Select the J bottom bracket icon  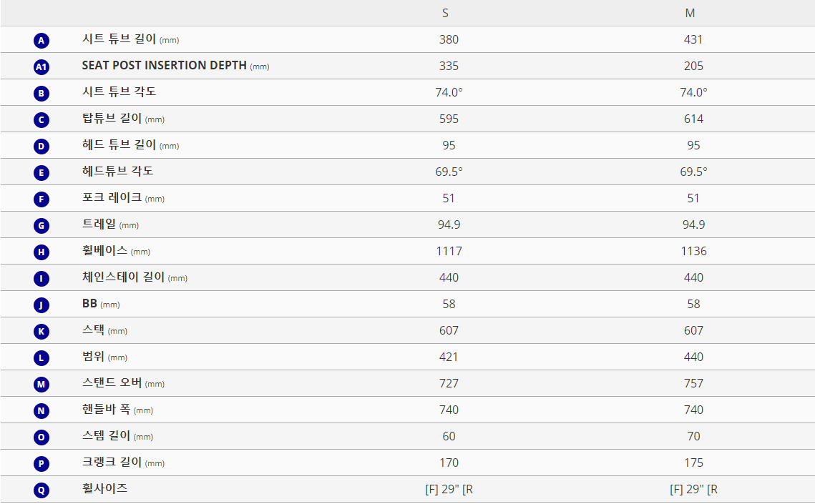click(x=42, y=305)
